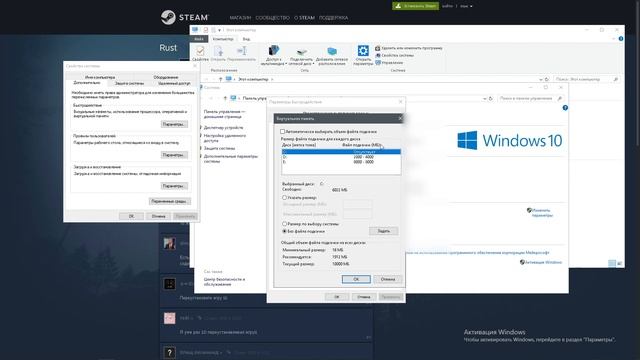Screen dimensions: 640x360
Task: Select drive D: row with 2000 - 4000
Action: 341,157
